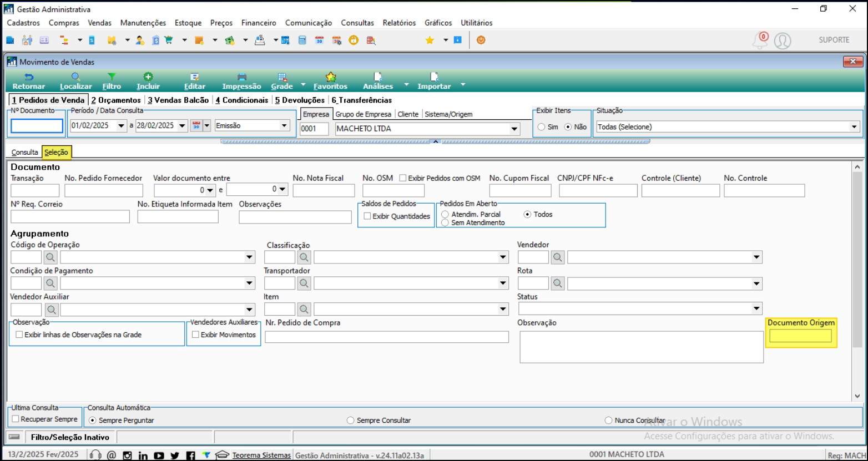
Task: Select the Não option for Exibir Itens
Action: [x=568, y=127]
